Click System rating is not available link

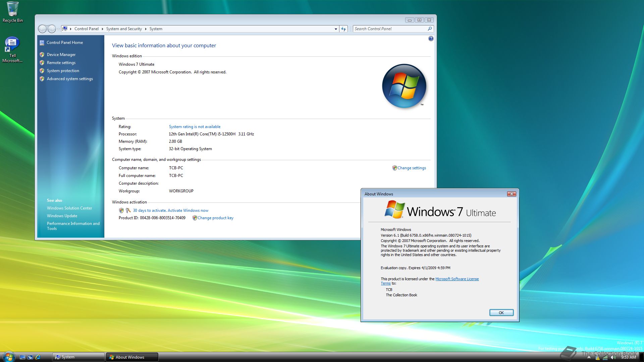195,127
